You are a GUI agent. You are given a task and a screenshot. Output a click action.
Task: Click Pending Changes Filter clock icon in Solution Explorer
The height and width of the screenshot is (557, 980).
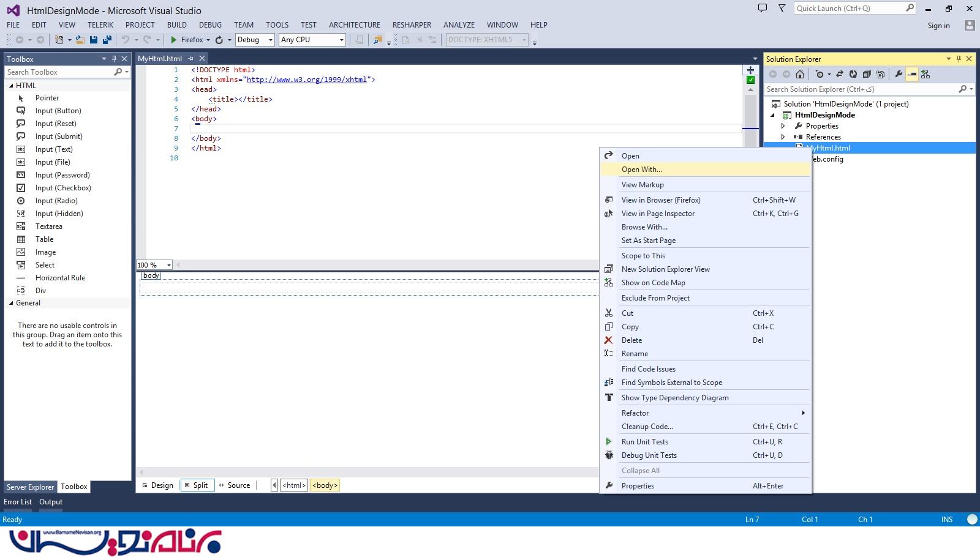coord(820,74)
